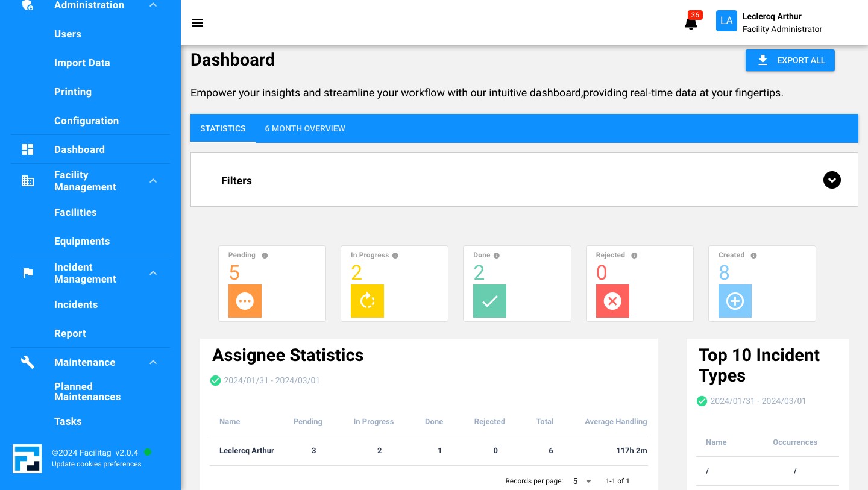868x490 pixels.
Task: Click the Total column header
Action: click(545, 422)
